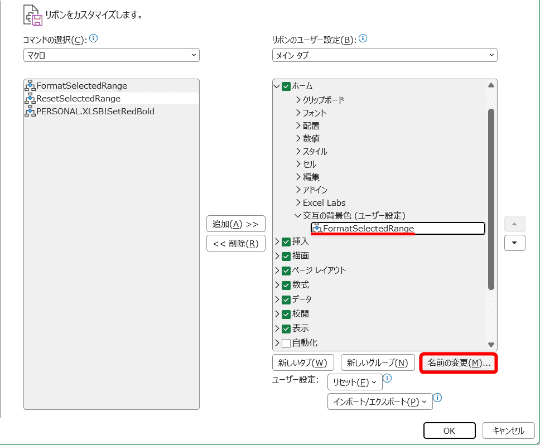This screenshot has height=445, width=540.
Task: Click macro icon next to ResetSelectedRange
Action: 30,99
